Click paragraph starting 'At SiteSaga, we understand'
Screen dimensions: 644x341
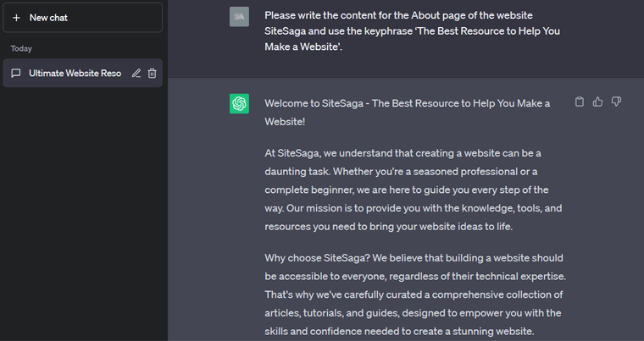tap(414, 190)
